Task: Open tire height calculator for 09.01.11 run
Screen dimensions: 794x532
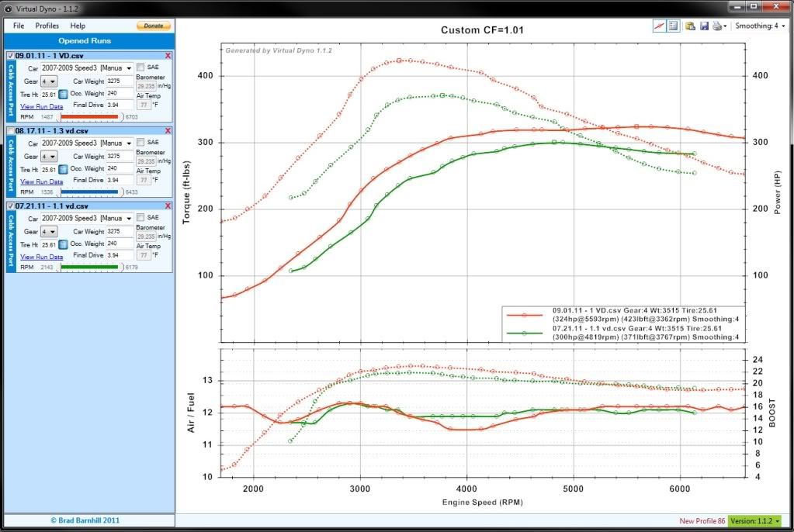Action: pos(64,94)
